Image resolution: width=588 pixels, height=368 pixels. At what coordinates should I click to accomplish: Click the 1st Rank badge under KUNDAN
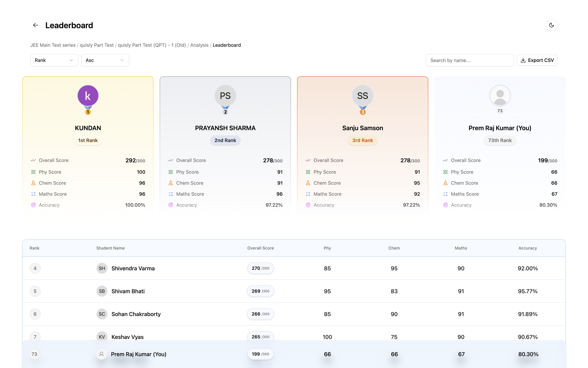[x=88, y=140]
